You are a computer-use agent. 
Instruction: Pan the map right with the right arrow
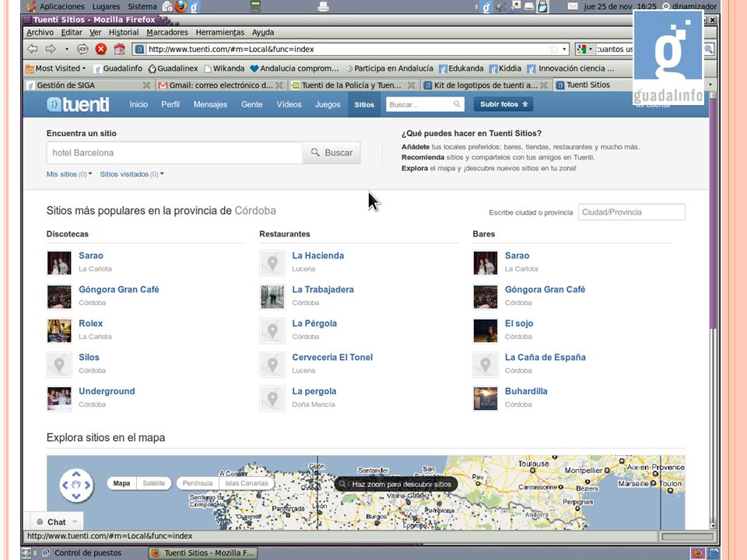click(x=87, y=485)
